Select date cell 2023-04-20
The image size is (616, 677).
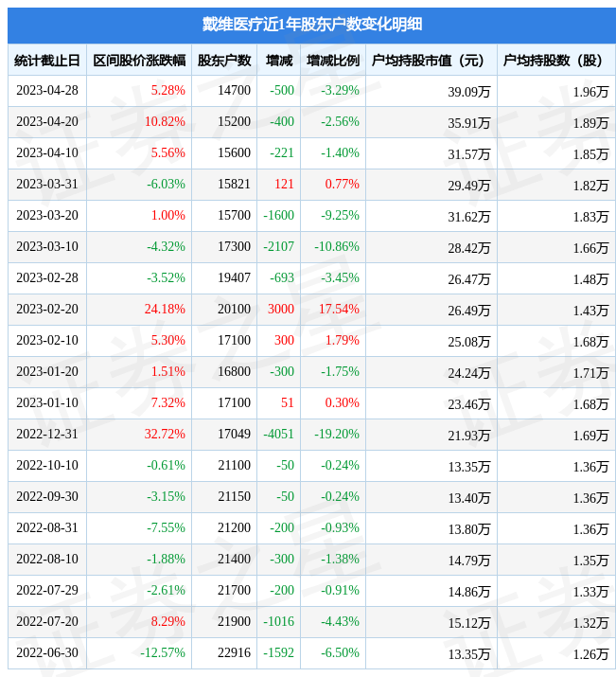point(47,121)
